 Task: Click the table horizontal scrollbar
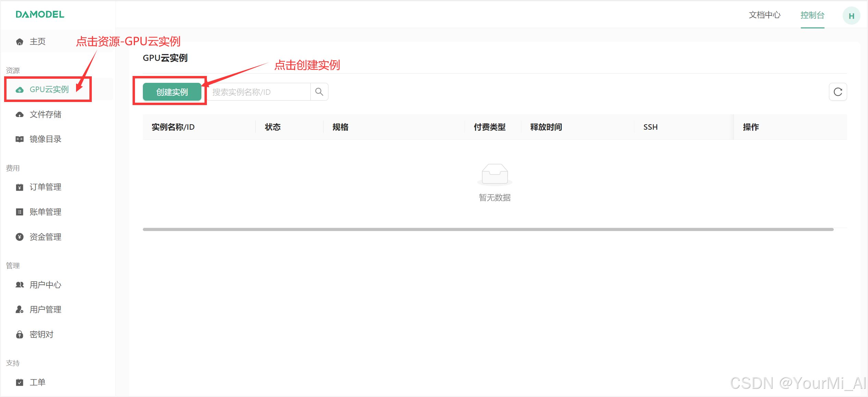(x=488, y=229)
